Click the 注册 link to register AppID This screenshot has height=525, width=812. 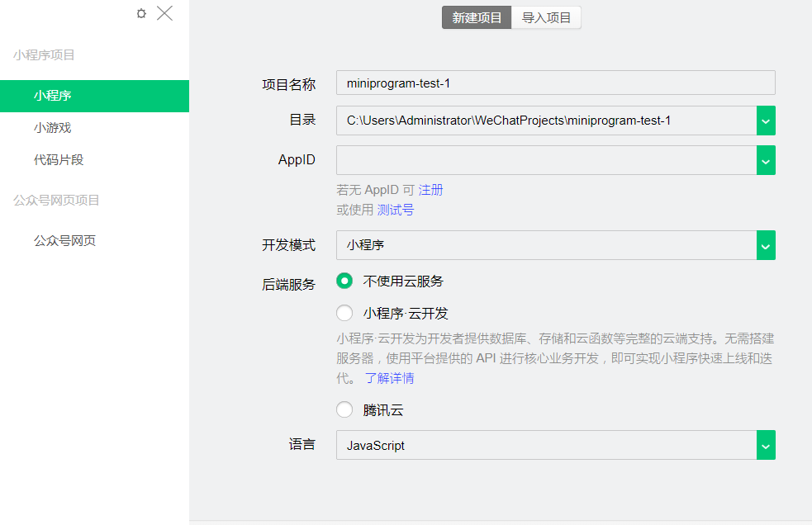pos(431,189)
